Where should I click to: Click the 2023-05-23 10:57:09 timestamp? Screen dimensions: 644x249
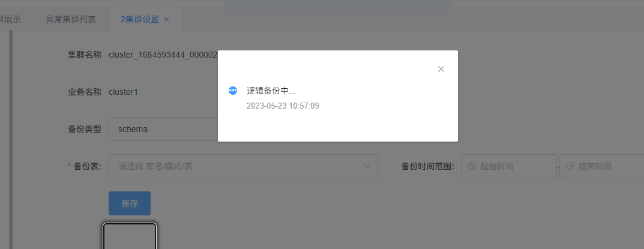click(283, 106)
